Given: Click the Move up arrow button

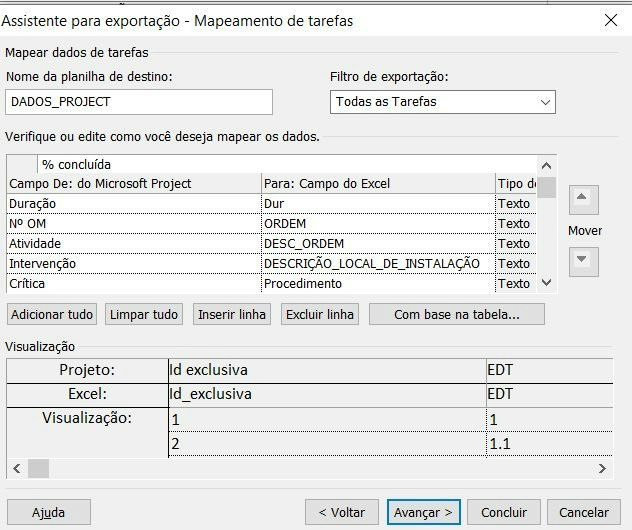Looking at the screenshot, I should (x=584, y=200).
